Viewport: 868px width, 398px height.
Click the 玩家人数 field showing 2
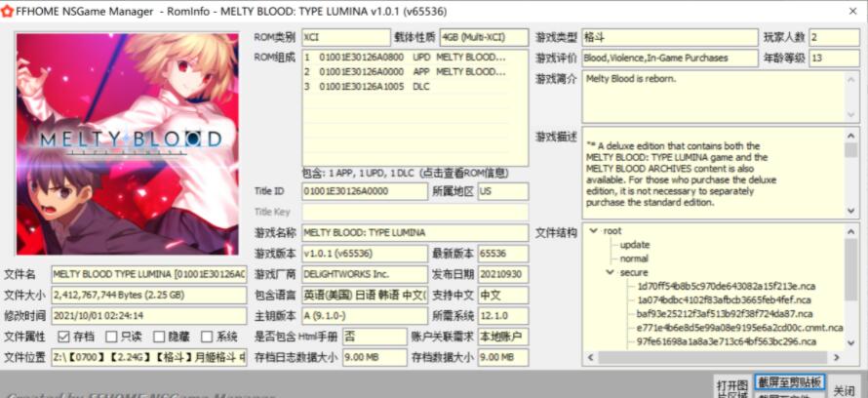tap(834, 38)
